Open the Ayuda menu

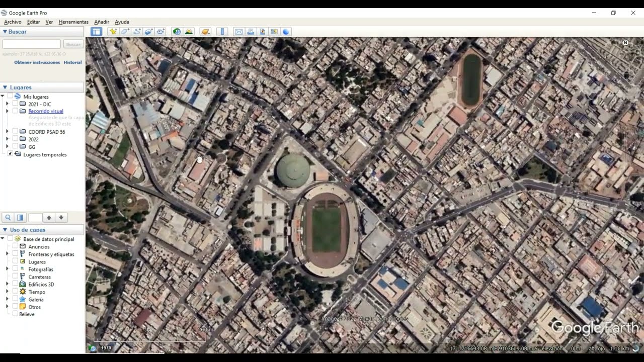[122, 22]
